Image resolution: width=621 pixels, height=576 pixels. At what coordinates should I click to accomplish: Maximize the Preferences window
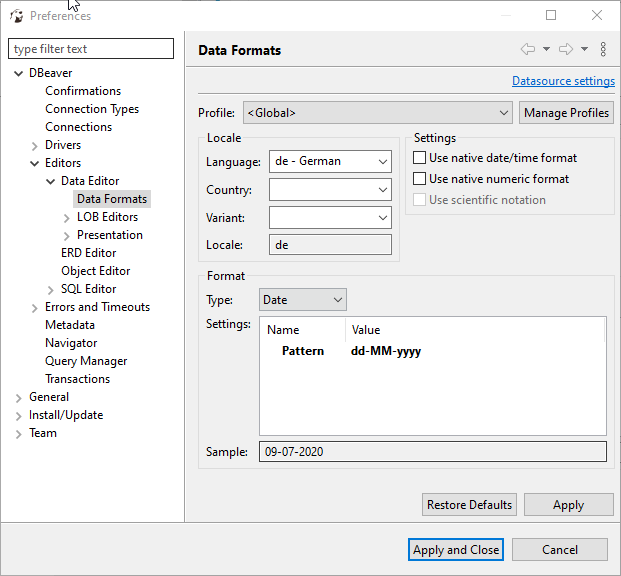[x=551, y=15]
